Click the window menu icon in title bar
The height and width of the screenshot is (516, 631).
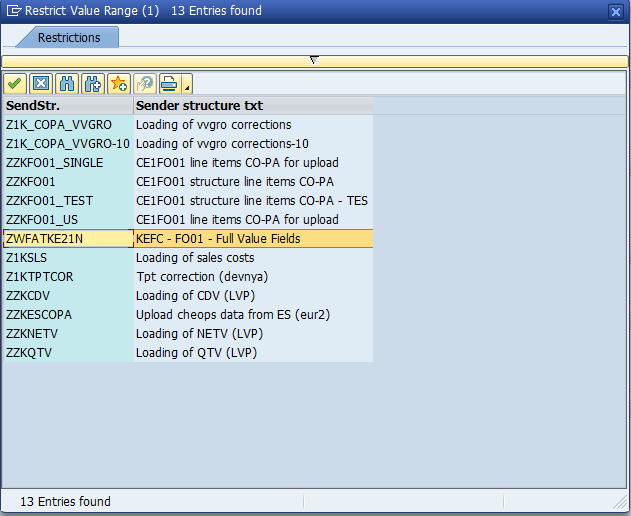[x=12, y=11]
